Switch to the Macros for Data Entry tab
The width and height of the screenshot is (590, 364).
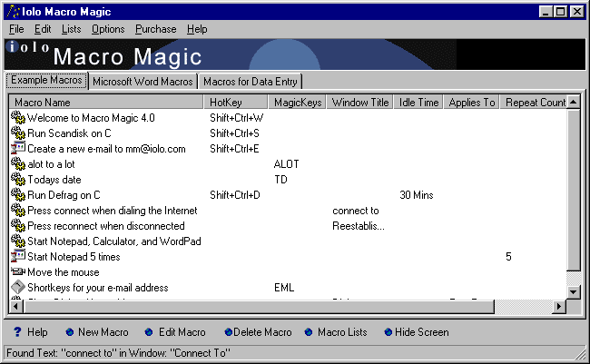coord(251,82)
